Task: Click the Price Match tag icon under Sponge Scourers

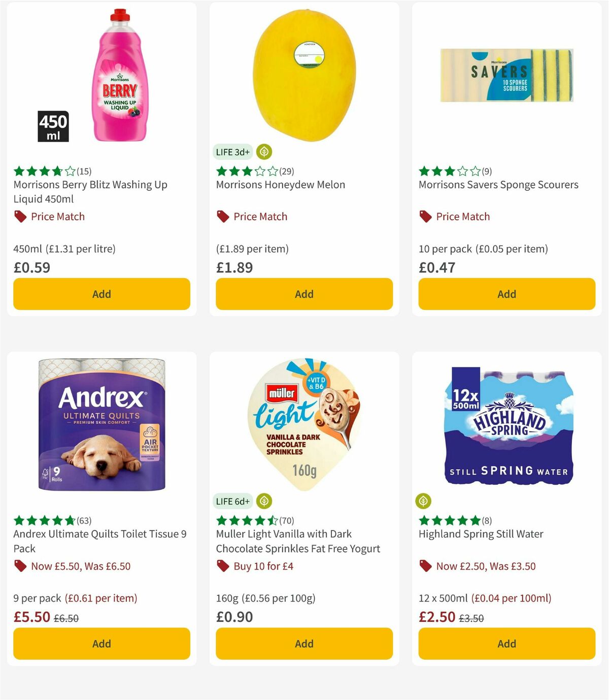Action: pyautogui.click(x=425, y=216)
